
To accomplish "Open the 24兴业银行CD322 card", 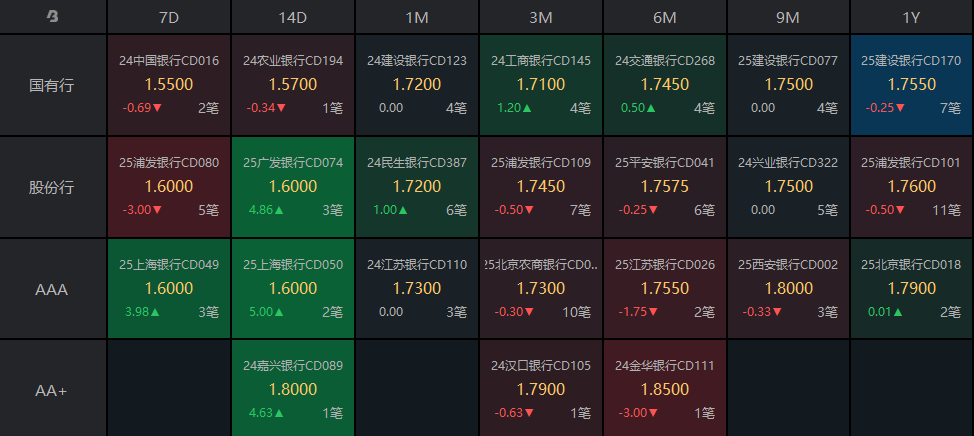I will click(x=788, y=187).
